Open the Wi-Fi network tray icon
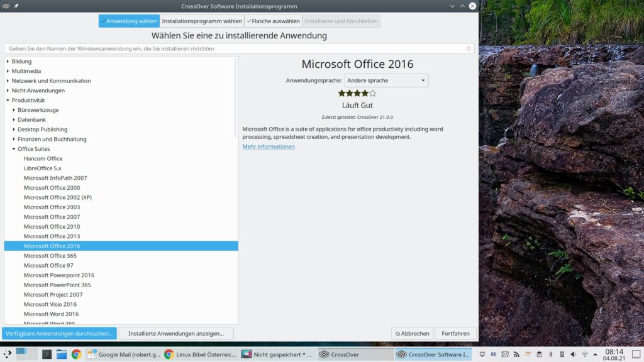 click(x=585, y=354)
